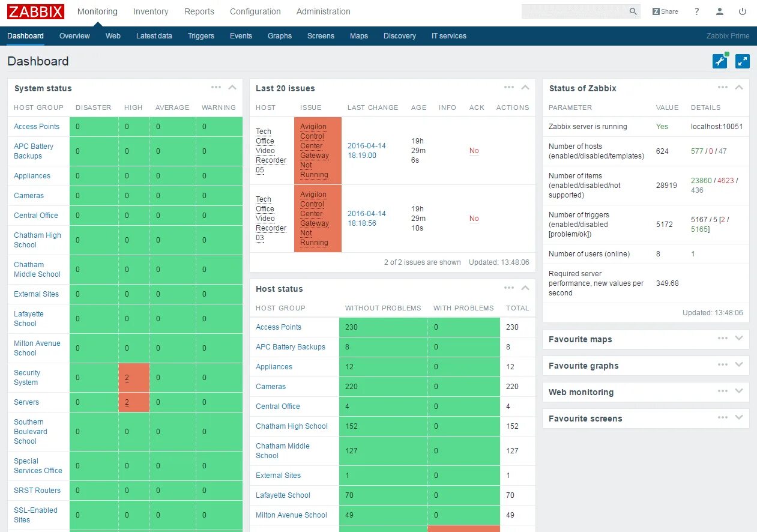Open Milton Avenue School in Host status
Screen dimensions: 757x532
tap(291, 515)
